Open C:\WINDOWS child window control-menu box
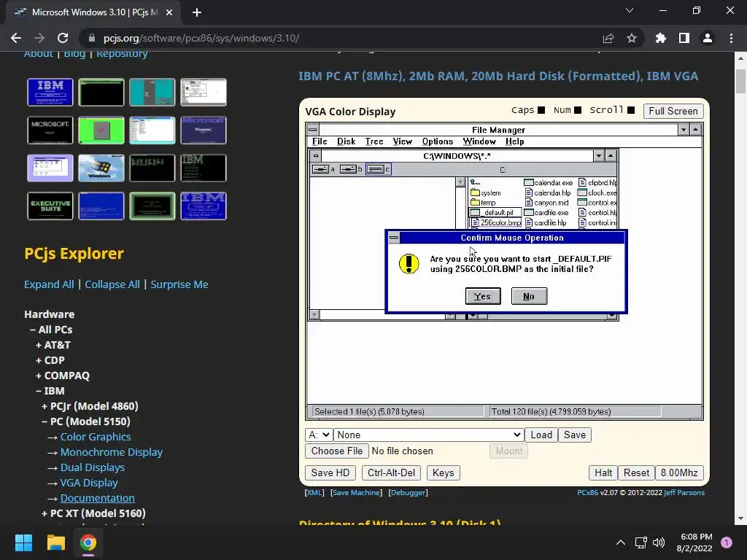The width and height of the screenshot is (747, 560). pos(315,156)
